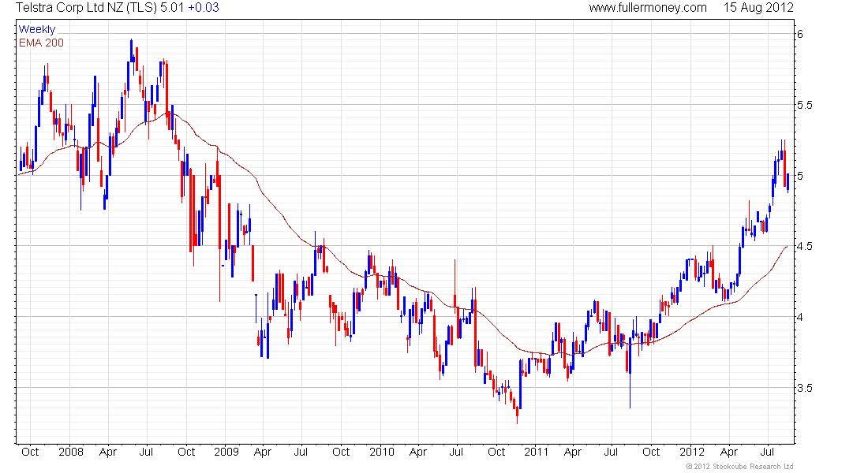Viewport: 868px width, 473px height.
Task: Click the www.fullermoney.com text
Action: (x=648, y=8)
